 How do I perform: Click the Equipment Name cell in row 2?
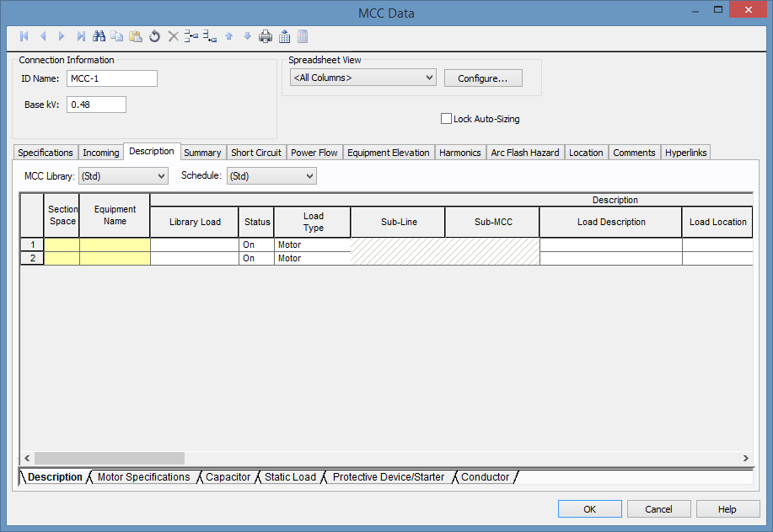(x=115, y=258)
